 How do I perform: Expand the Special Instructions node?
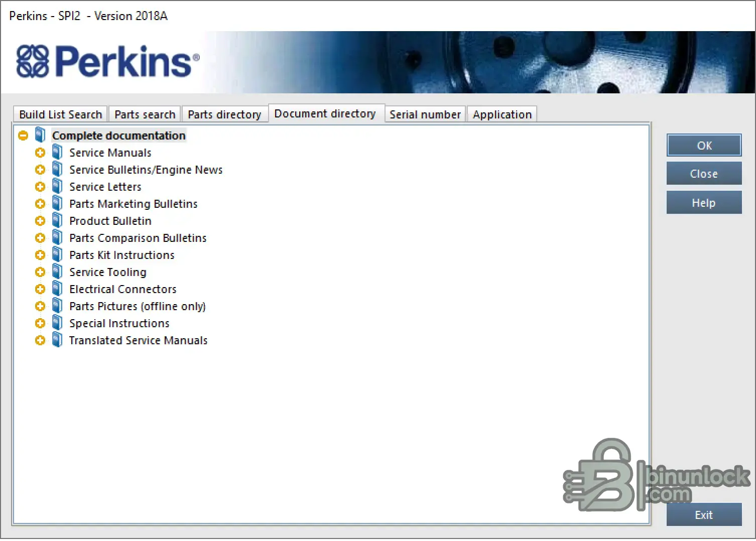click(x=40, y=323)
